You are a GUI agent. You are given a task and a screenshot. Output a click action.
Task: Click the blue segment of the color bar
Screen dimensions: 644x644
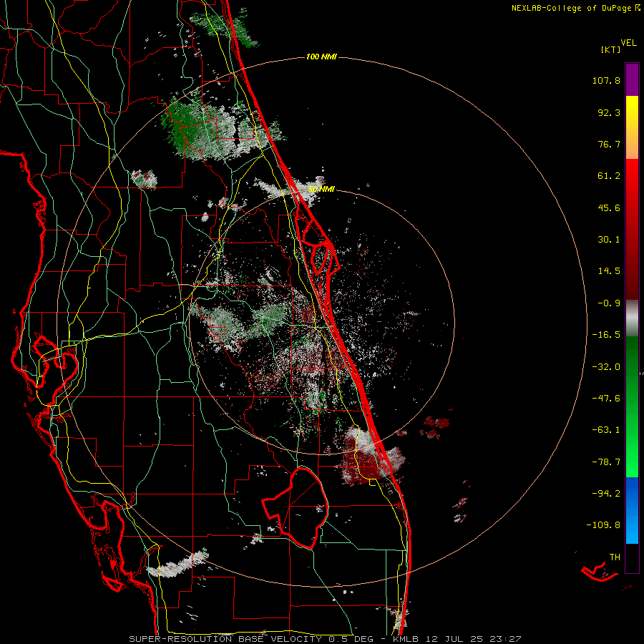(x=632, y=510)
